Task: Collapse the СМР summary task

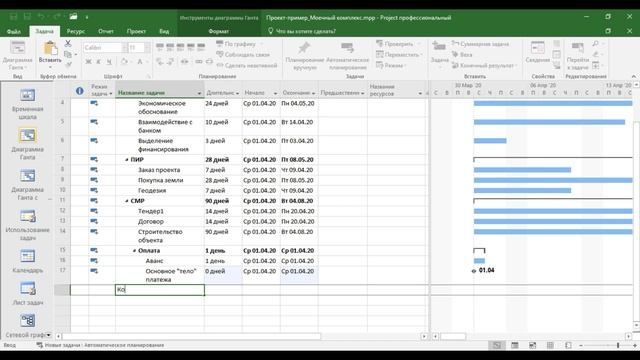Action: [x=127, y=201]
